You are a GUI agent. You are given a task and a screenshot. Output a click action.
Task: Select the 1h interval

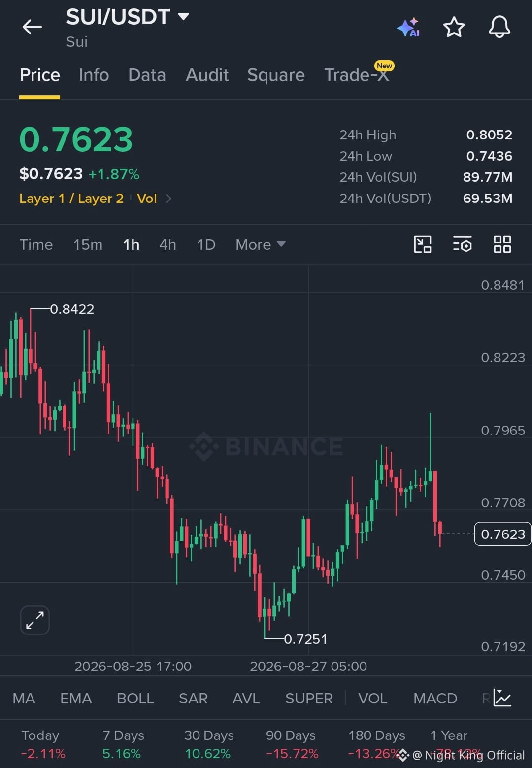[x=131, y=244]
